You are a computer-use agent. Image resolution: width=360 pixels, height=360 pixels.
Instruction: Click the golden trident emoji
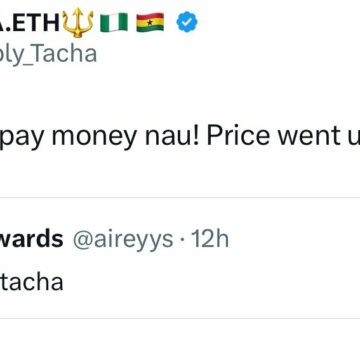78,23
